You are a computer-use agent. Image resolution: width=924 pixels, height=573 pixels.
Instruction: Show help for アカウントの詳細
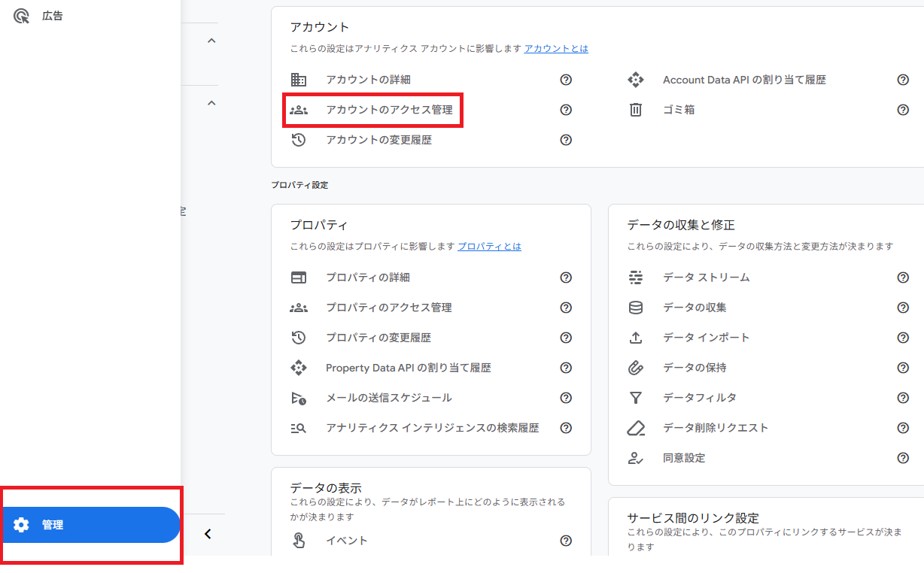566,80
